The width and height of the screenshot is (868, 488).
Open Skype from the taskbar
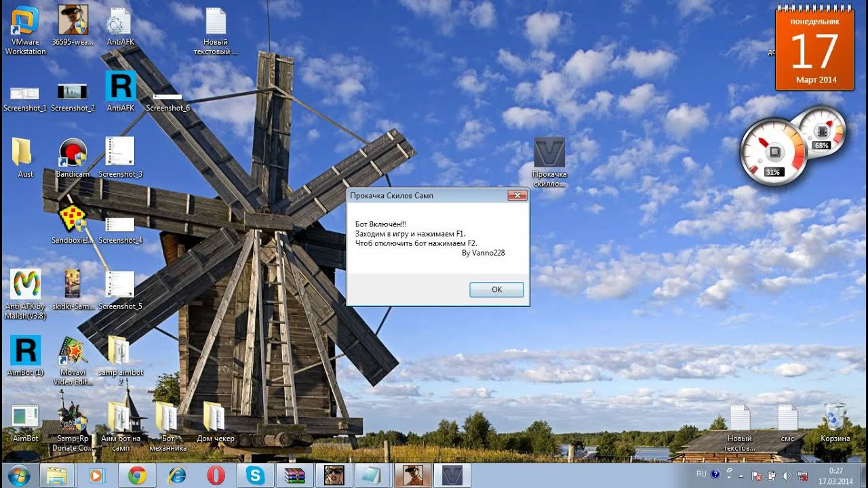[256, 475]
